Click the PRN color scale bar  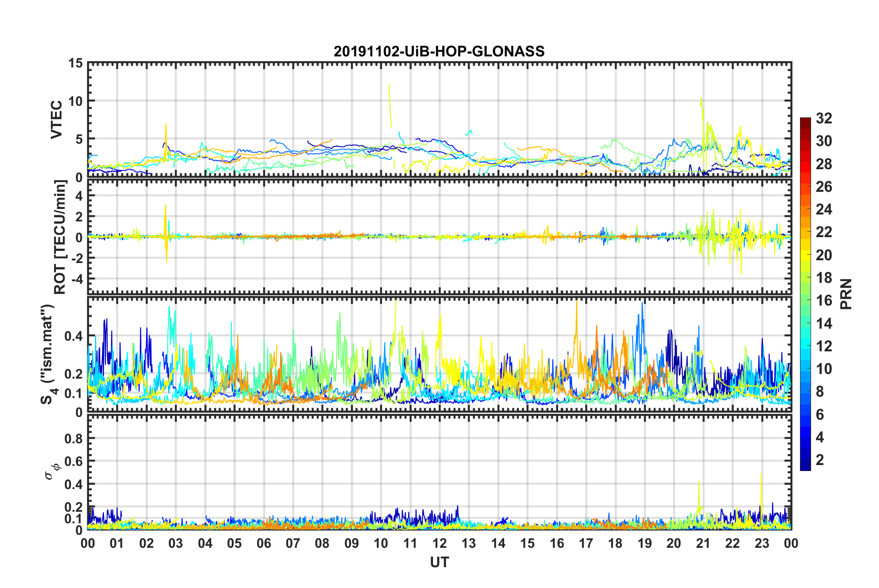tap(805, 294)
